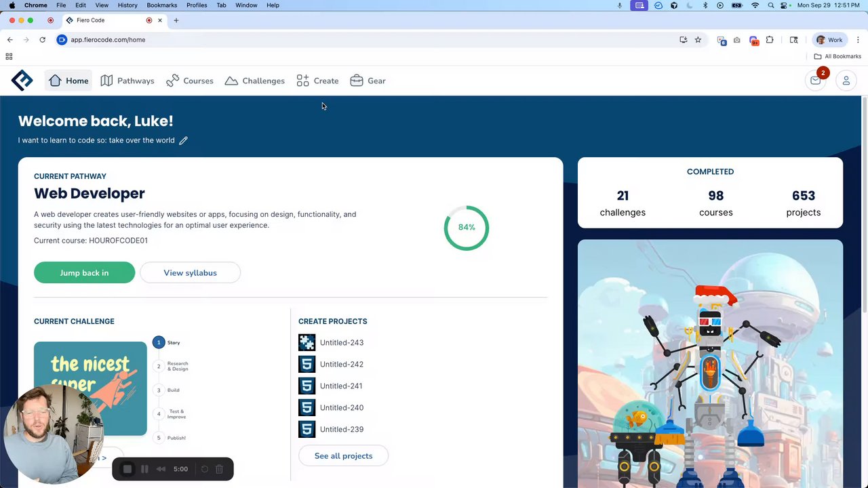Click the Untitled-243 project icon
868x488 pixels.
click(307, 342)
